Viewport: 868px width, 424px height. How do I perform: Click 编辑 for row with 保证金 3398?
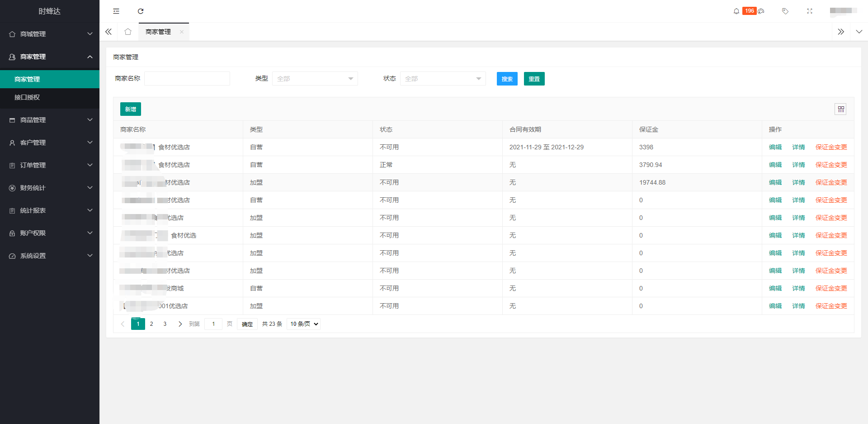(775, 147)
